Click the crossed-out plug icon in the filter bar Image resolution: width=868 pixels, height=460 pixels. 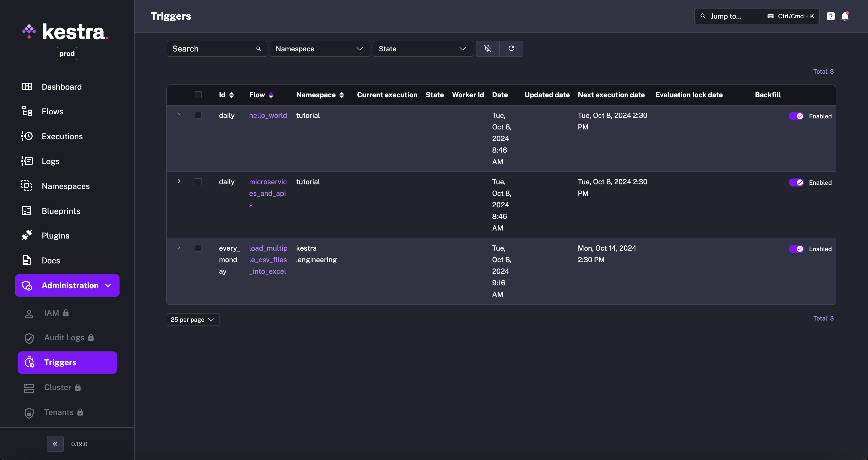(x=487, y=49)
